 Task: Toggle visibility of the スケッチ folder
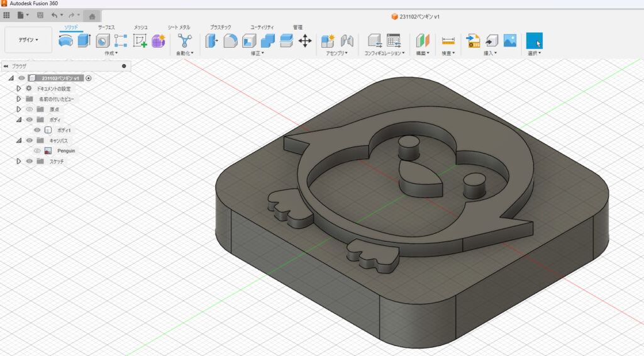(x=29, y=162)
